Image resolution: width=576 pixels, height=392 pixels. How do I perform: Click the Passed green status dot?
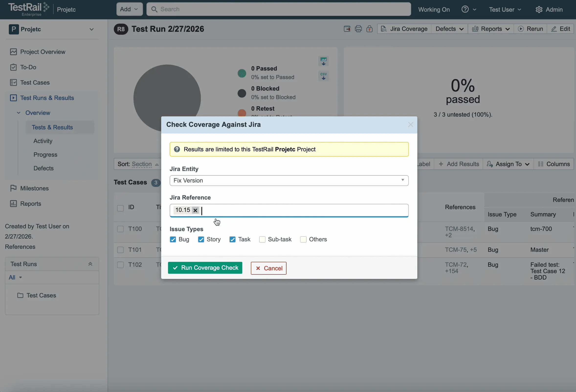pos(242,73)
